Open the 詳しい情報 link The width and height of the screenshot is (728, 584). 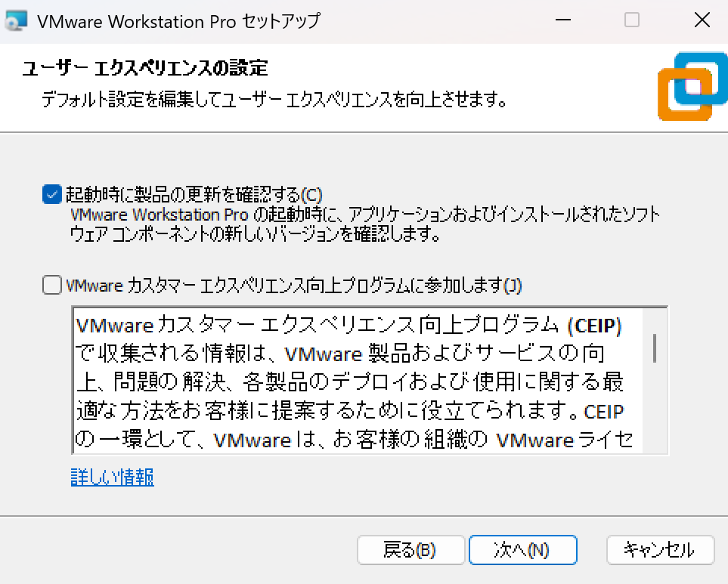coord(112,477)
